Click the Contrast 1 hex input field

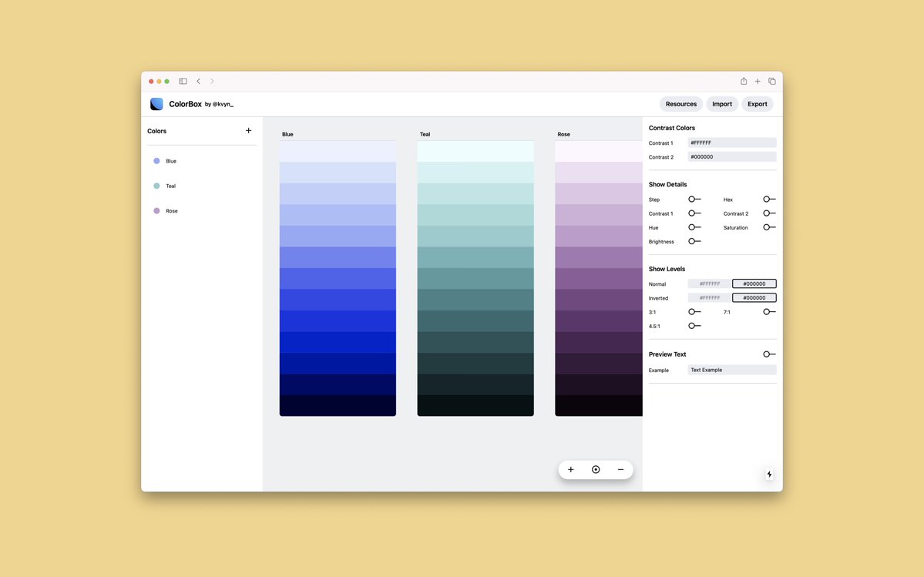click(x=732, y=143)
